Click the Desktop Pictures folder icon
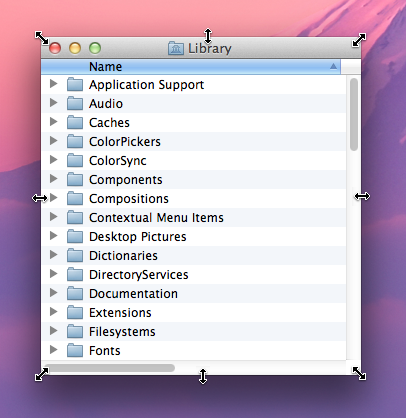The height and width of the screenshot is (418, 406). pos(75,236)
